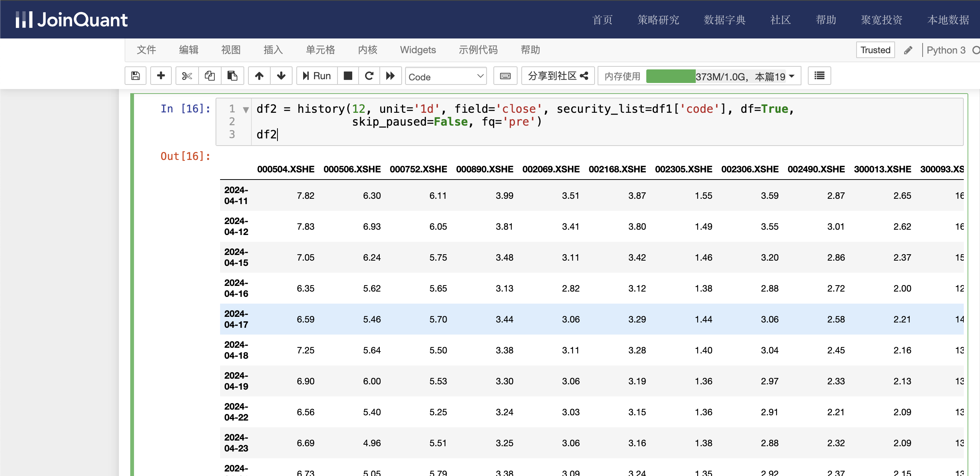980x476 pixels.
Task: Insert a new cell with the plus icon
Action: tap(161, 76)
